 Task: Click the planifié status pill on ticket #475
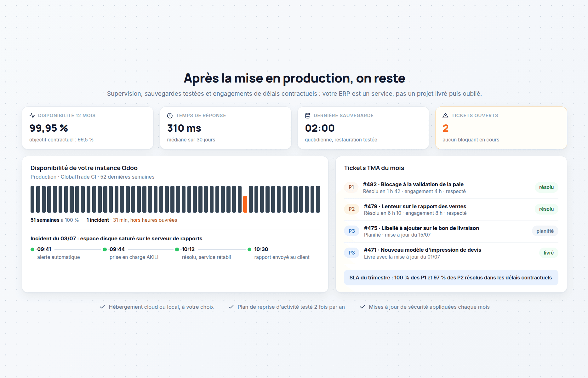click(545, 231)
